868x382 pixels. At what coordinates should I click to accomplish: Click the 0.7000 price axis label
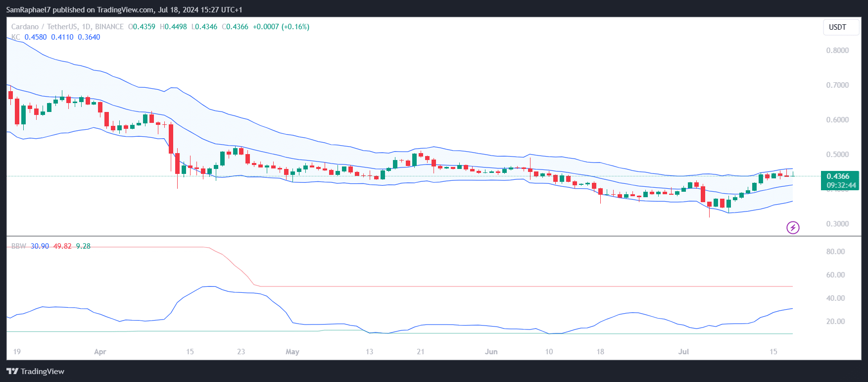[837, 85]
